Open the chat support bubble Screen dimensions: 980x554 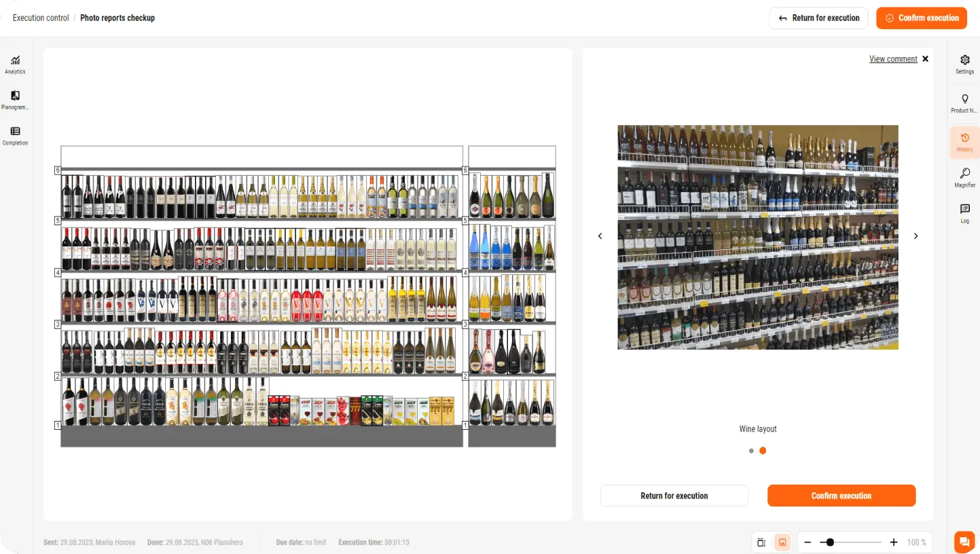pos(964,541)
